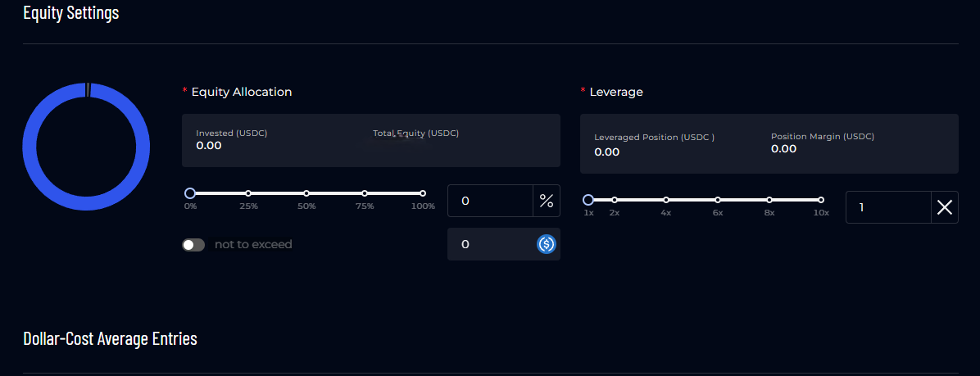Set equity allocation slider to 100%
This screenshot has height=376, width=980.
pos(423,193)
